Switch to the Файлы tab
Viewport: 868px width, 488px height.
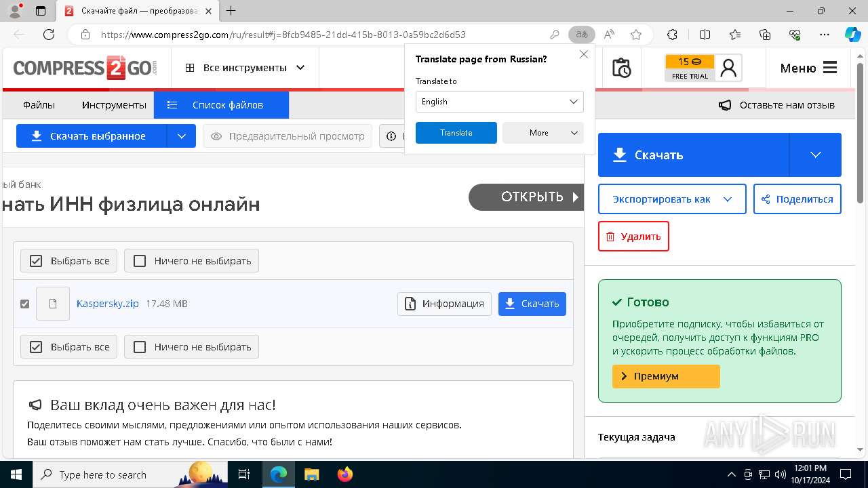39,105
